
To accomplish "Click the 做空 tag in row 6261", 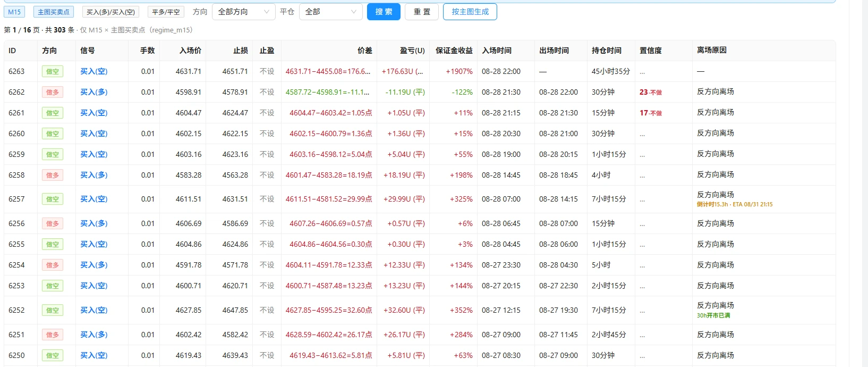I will pos(53,113).
